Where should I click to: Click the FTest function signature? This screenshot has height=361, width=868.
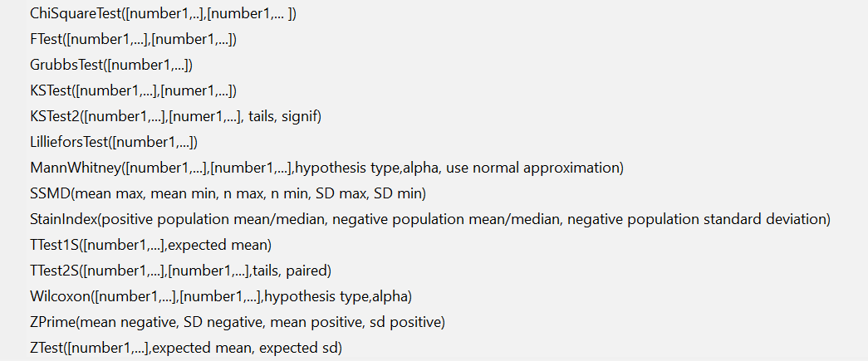134,40
